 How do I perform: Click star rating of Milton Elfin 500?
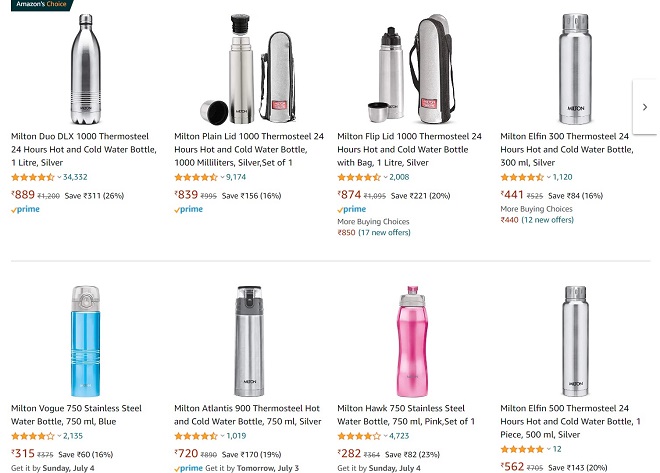tap(522, 449)
